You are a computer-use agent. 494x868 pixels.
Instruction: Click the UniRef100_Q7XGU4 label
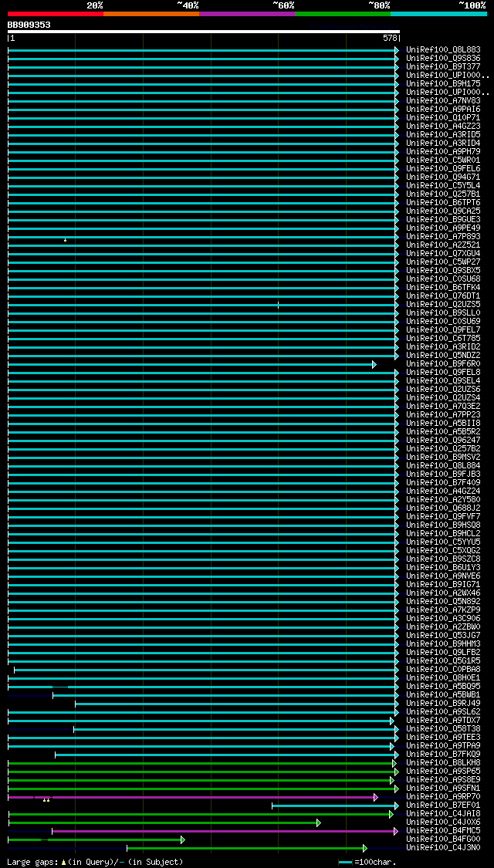point(443,254)
